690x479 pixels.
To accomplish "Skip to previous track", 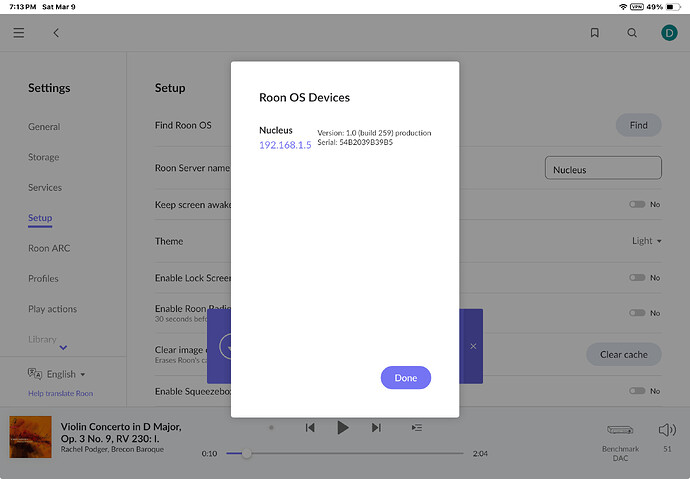I will (310, 428).
